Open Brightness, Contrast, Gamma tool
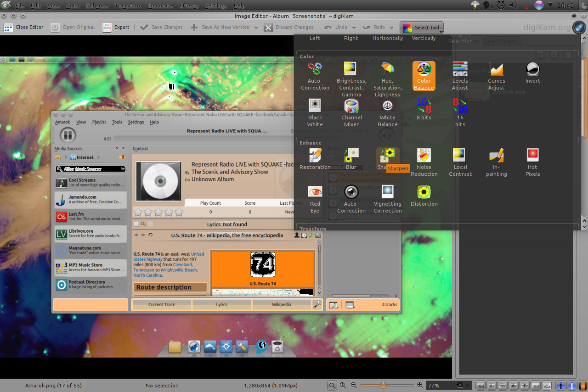This screenshot has height=392, width=588. [x=351, y=79]
